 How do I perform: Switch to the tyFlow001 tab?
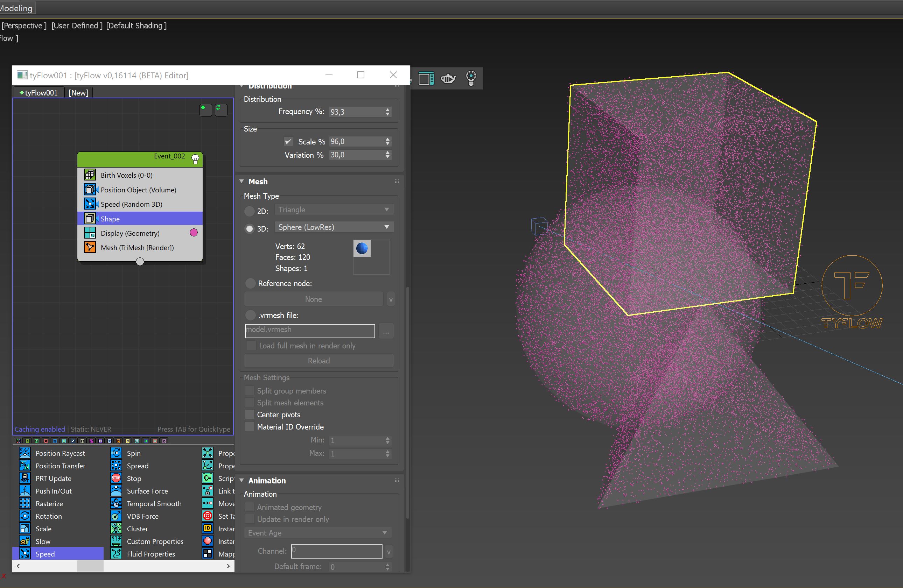[39, 92]
